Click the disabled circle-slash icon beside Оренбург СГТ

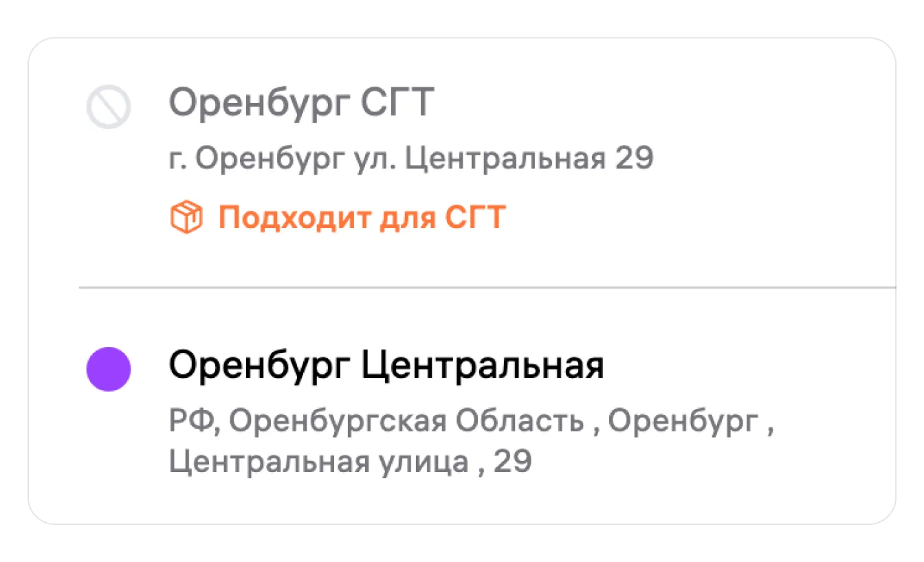coord(108,107)
